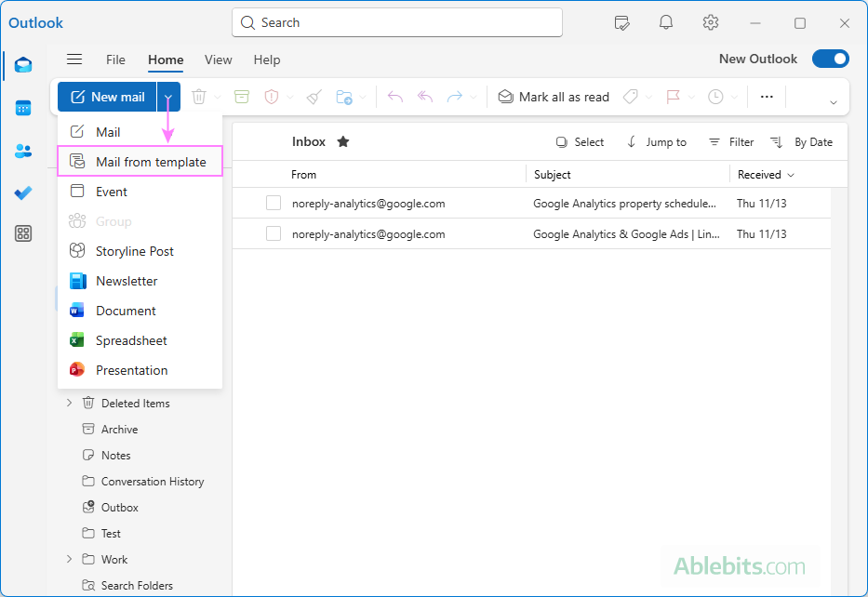This screenshot has height=597, width=868.
Task: Click the Archive icon in the toolbar
Action: click(243, 96)
